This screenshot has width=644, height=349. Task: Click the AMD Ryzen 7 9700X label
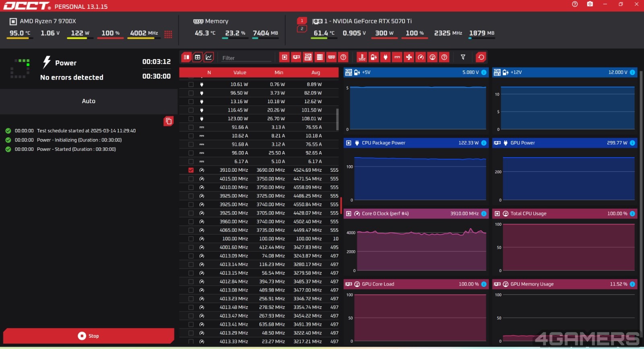tap(48, 21)
